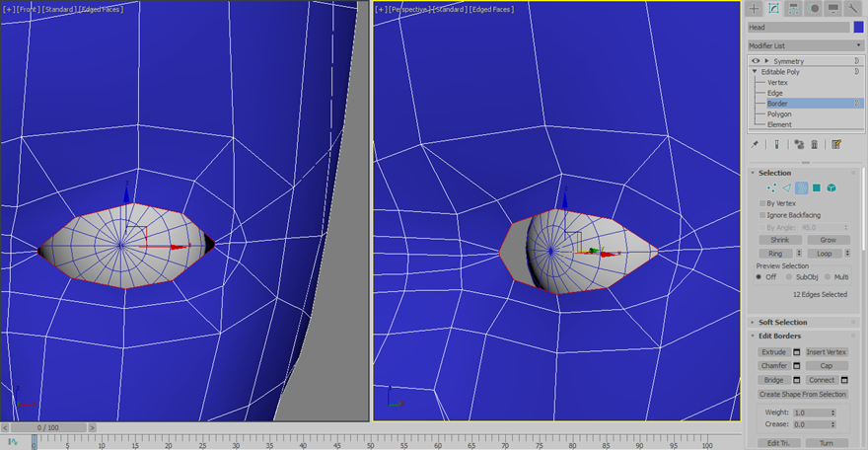Open the Head object color swatch
This screenshot has height=450, width=868.
click(858, 27)
